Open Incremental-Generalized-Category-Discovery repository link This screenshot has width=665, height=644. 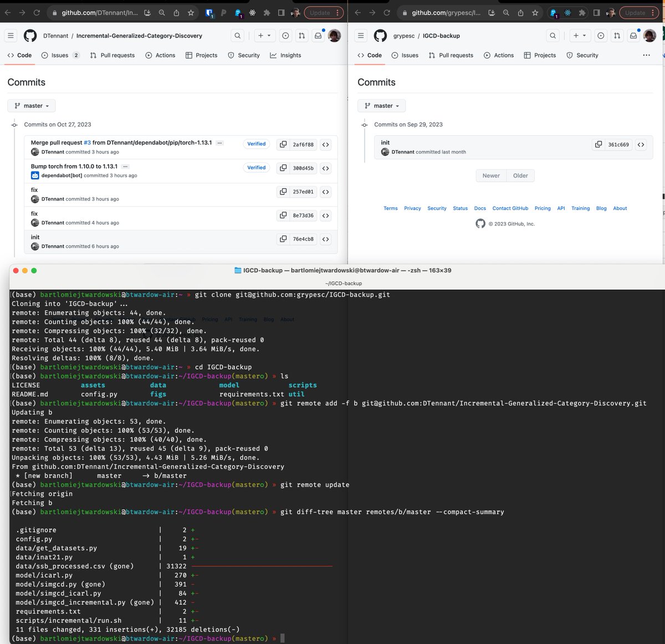click(139, 35)
